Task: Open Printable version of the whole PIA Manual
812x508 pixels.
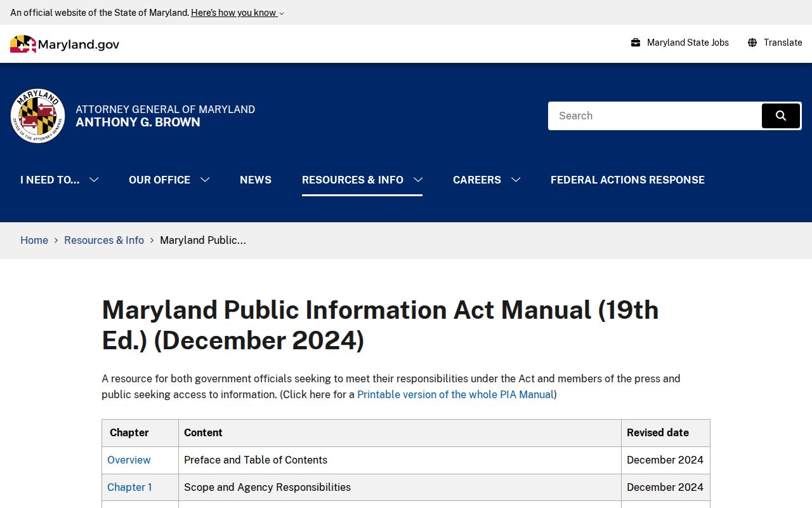Action: coord(455,394)
